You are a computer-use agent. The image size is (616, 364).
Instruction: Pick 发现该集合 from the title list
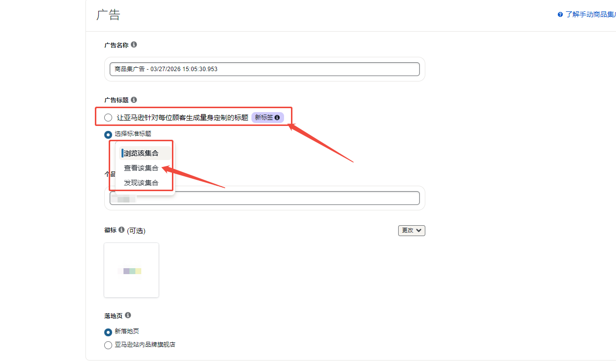(141, 183)
